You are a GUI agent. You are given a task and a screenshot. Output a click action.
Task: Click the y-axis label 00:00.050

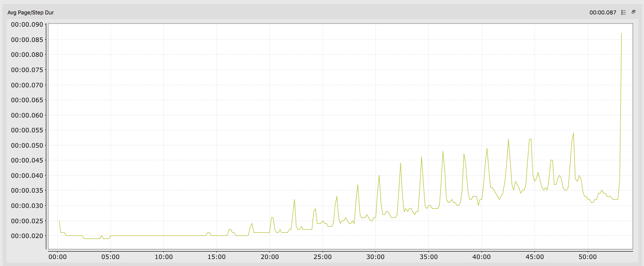pyautogui.click(x=28, y=145)
